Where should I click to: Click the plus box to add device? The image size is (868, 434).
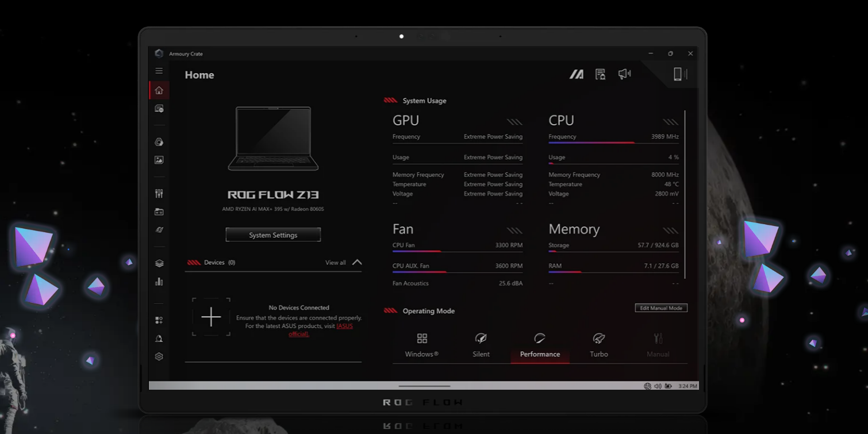pos(211,317)
